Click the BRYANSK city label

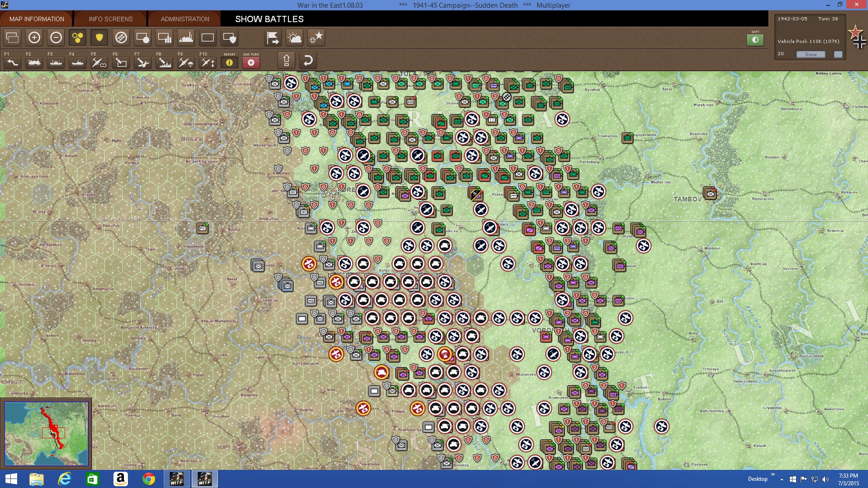point(192,139)
